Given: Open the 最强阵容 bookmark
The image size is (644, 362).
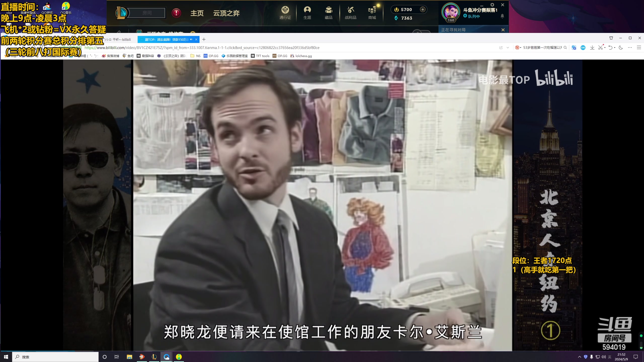Looking at the screenshot, I should 145,56.
